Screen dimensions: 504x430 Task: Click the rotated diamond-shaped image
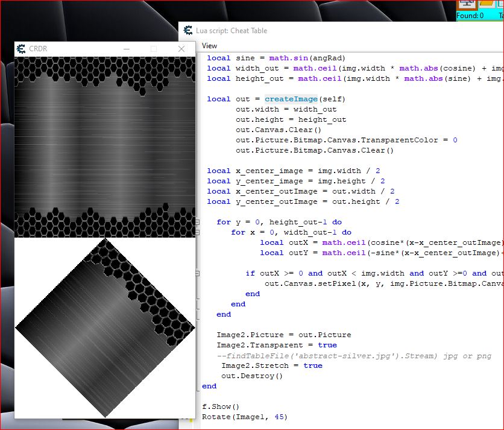pyautogui.click(x=105, y=327)
